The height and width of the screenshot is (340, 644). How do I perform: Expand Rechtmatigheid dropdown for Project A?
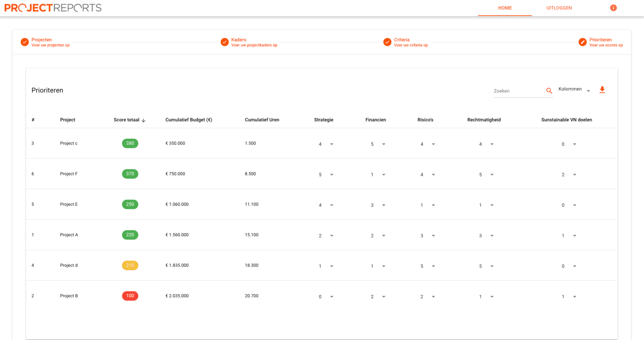pos(486,236)
